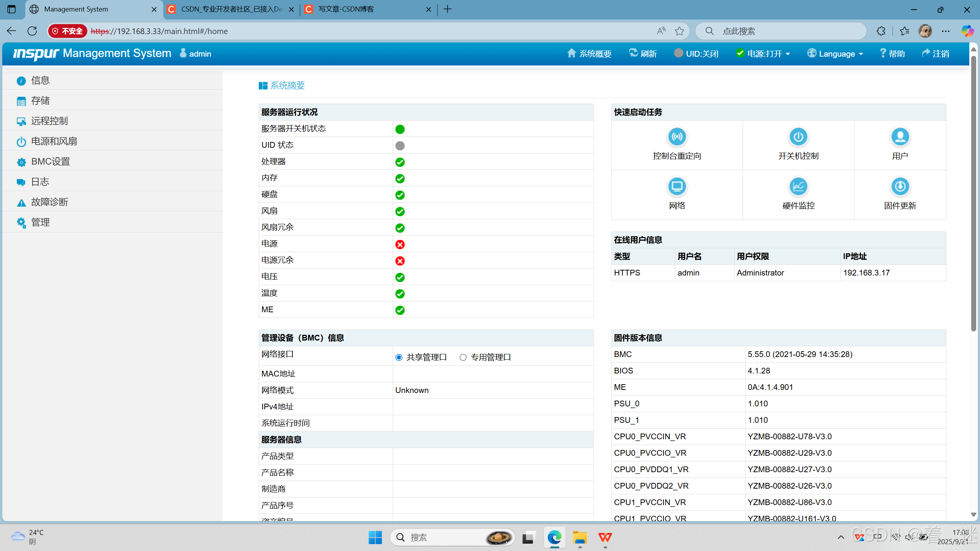980x551 pixels.
Task: Click the 帮助 help link
Action: 892,54
